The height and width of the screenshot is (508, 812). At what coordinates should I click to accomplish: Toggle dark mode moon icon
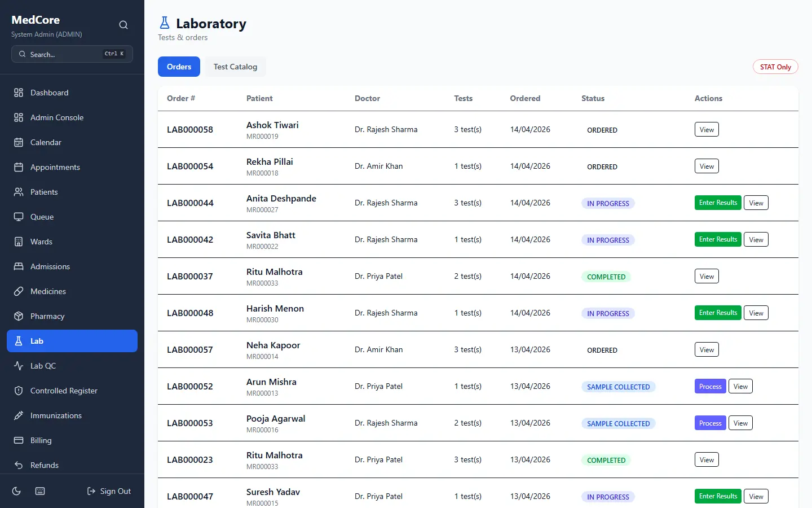[x=16, y=491]
